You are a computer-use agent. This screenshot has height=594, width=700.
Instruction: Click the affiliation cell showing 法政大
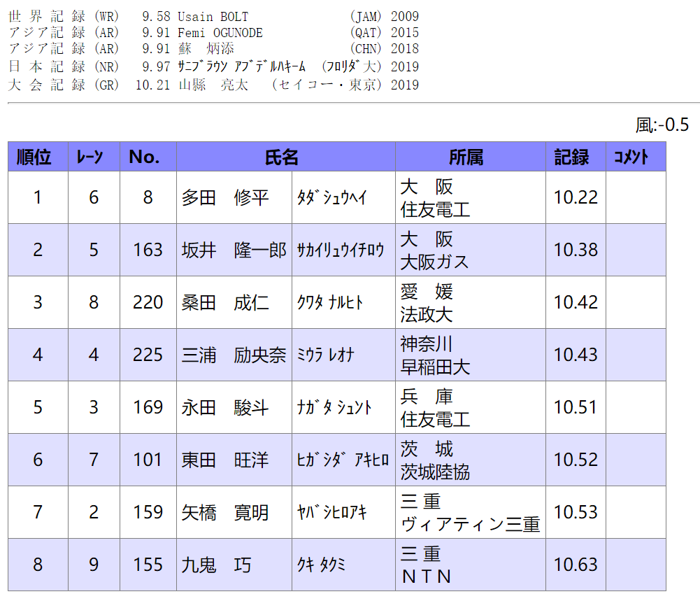coord(427,314)
